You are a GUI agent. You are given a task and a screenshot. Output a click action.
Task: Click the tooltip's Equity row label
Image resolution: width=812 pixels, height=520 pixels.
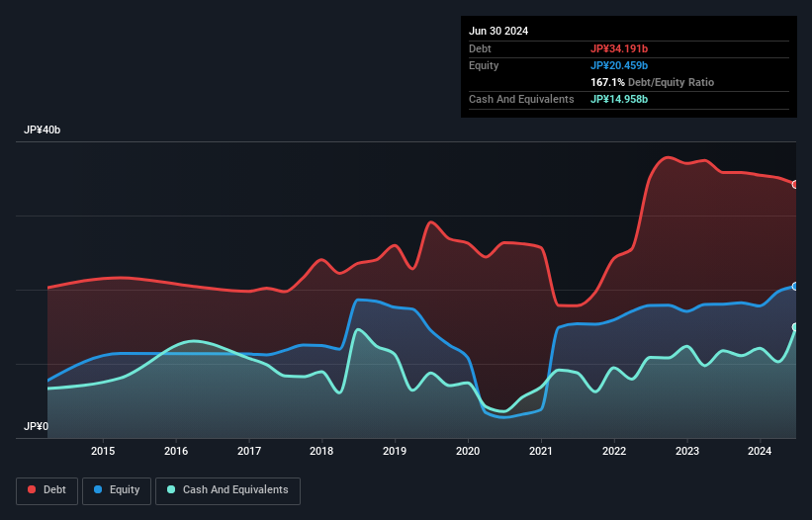pos(484,65)
